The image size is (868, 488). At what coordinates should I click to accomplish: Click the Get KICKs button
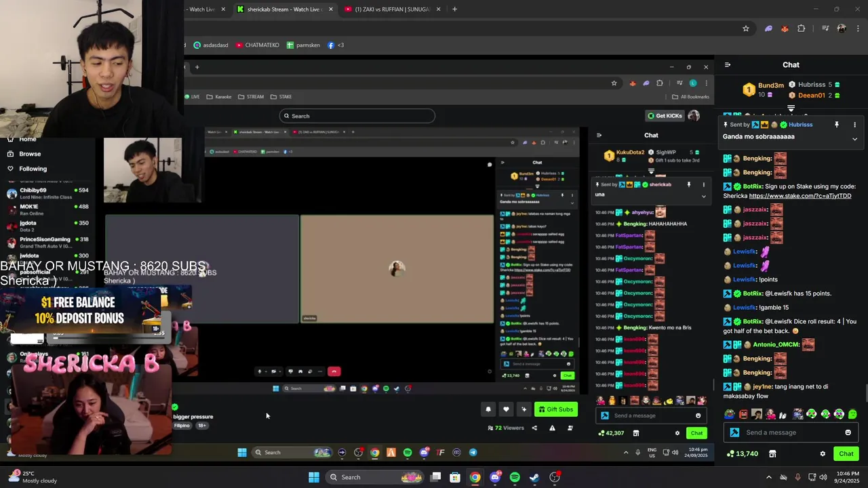coord(664,116)
